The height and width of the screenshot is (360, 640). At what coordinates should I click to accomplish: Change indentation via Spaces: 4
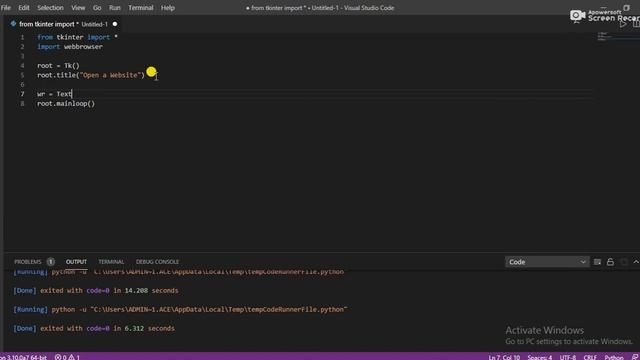[x=540, y=357]
